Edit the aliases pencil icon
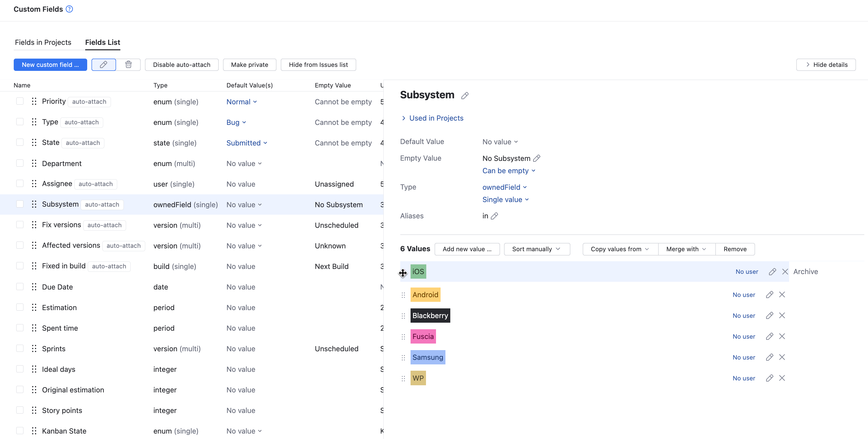Image resolution: width=868 pixels, height=439 pixels. (494, 216)
